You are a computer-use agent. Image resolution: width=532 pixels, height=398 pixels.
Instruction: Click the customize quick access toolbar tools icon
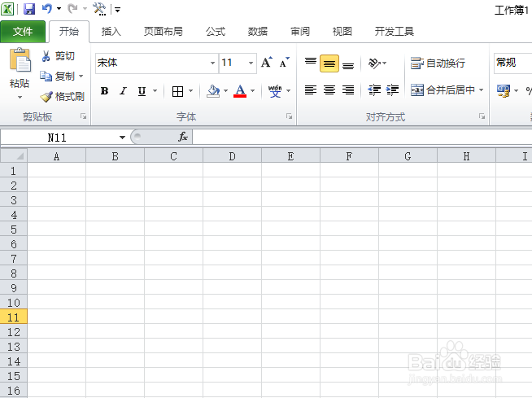point(99,9)
